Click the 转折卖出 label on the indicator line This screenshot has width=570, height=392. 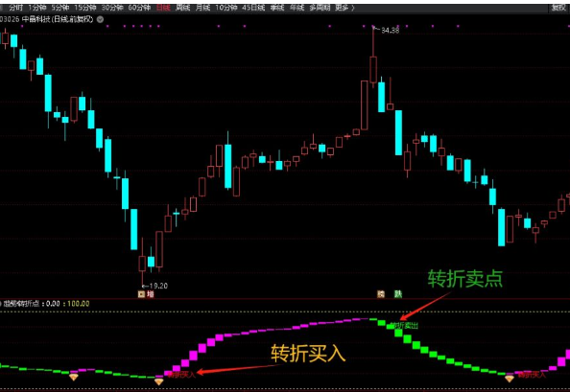pos(405,326)
